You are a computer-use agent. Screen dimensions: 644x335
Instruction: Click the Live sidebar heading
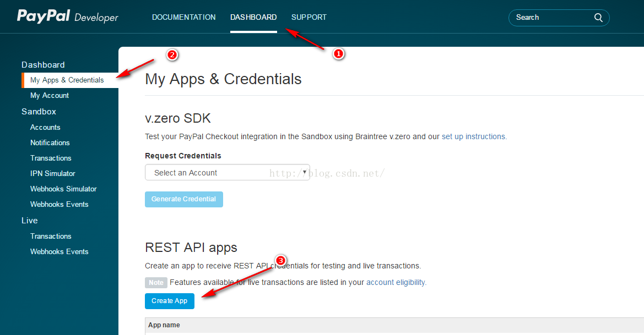pyautogui.click(x=30, y=221)
